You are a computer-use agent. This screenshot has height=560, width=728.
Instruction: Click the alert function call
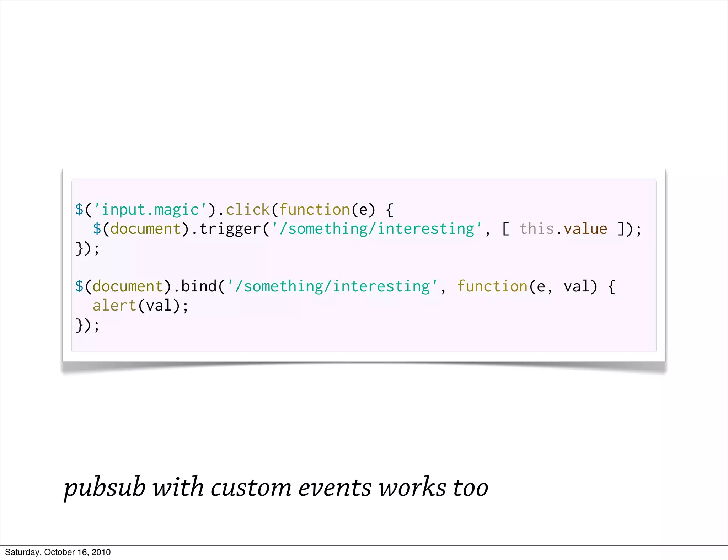114,306
